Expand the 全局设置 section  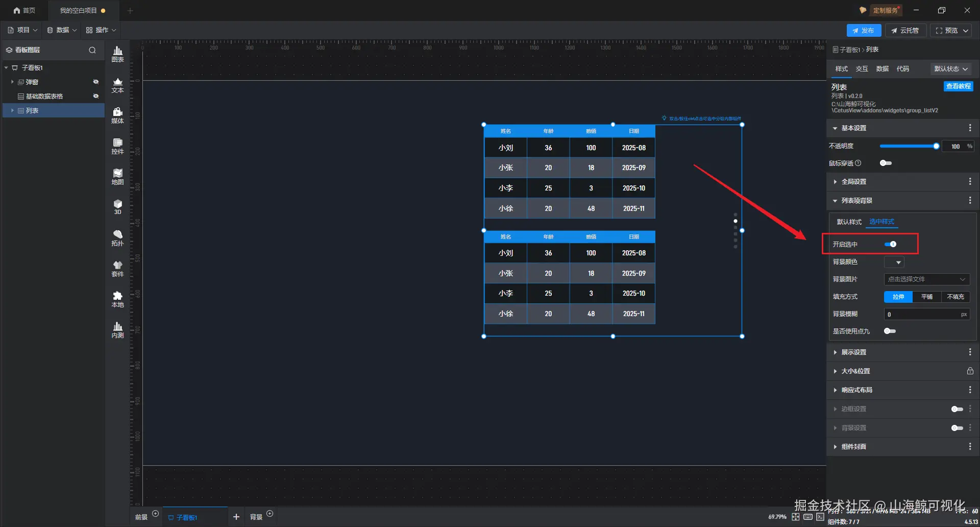tap(835, 182)
